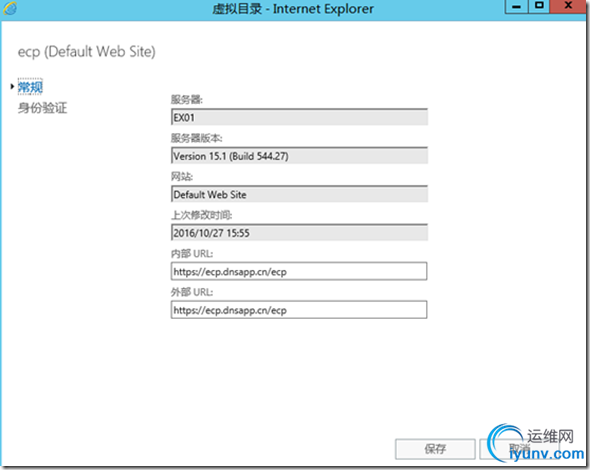Click into the 外部 URL input box
Screen dimensions: 590x470
(x=299, y=310)
